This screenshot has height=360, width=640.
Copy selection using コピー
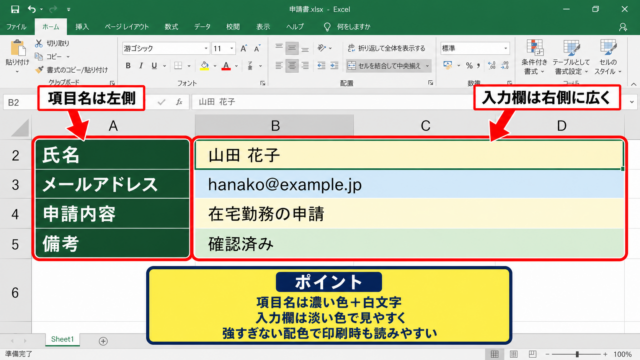(50, 57)
